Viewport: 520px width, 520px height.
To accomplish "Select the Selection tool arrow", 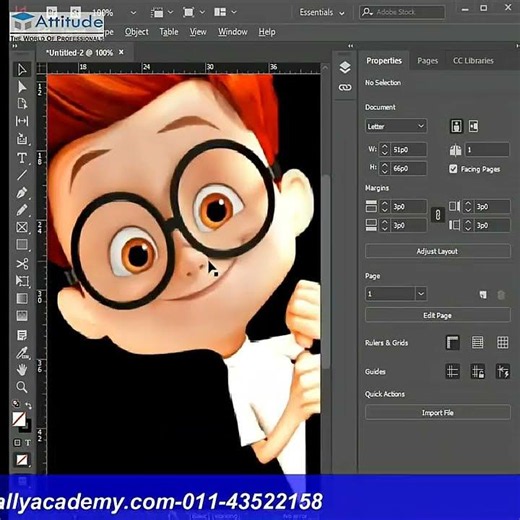I will click(x=22, y=70).
